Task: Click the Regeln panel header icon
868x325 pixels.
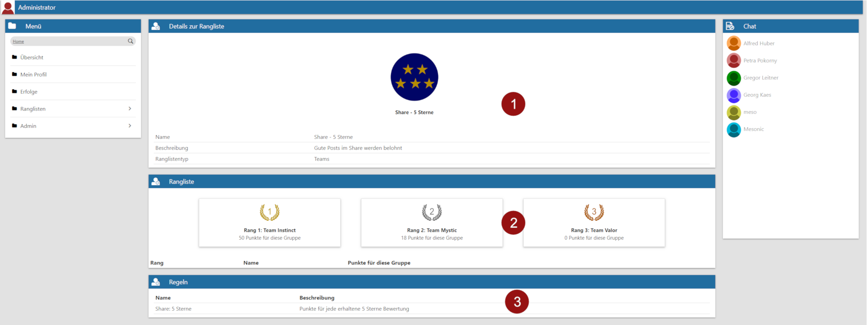Action: point(156,282)
